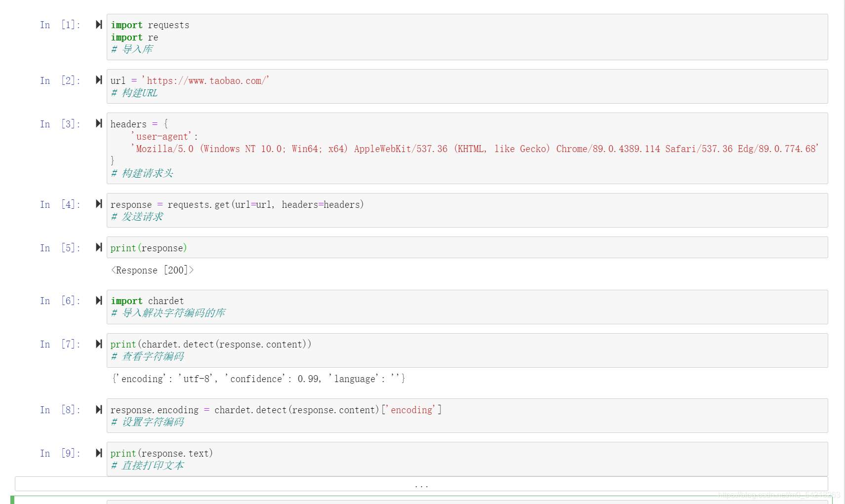Run cell 7 chardet.detect print
The image size is (845, 504).
pyautogui.click(x=99, y=344)
